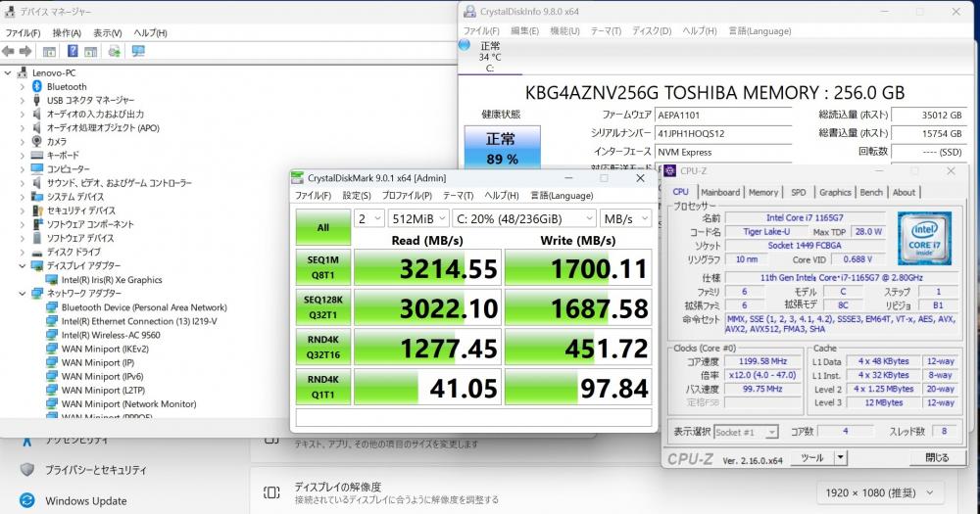Open テーマ(T) menu in CrystalDiskMark
The image size is (980, 514).
pyautogui.click(x=458, y=196)
